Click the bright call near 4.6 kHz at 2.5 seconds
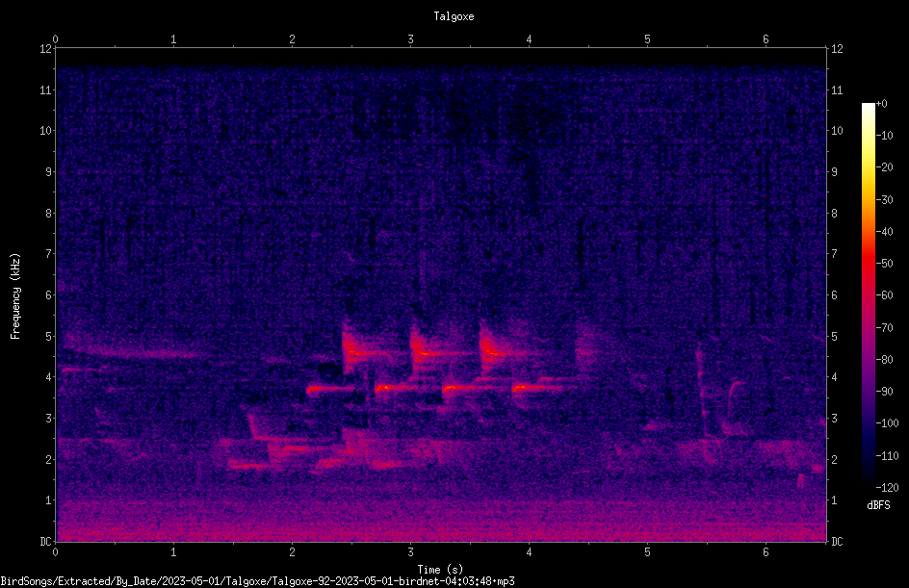 (x=356, y=351)
